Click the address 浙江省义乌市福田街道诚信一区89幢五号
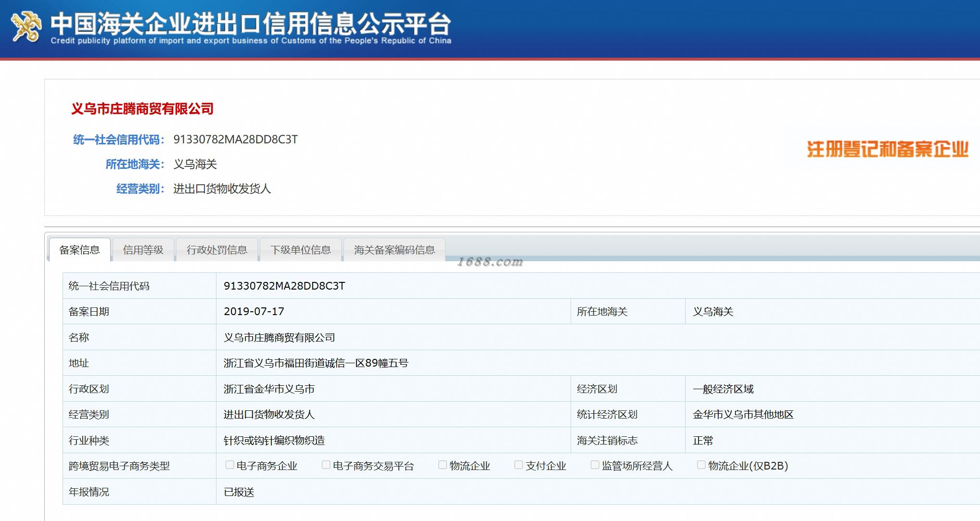 (316, 363)
